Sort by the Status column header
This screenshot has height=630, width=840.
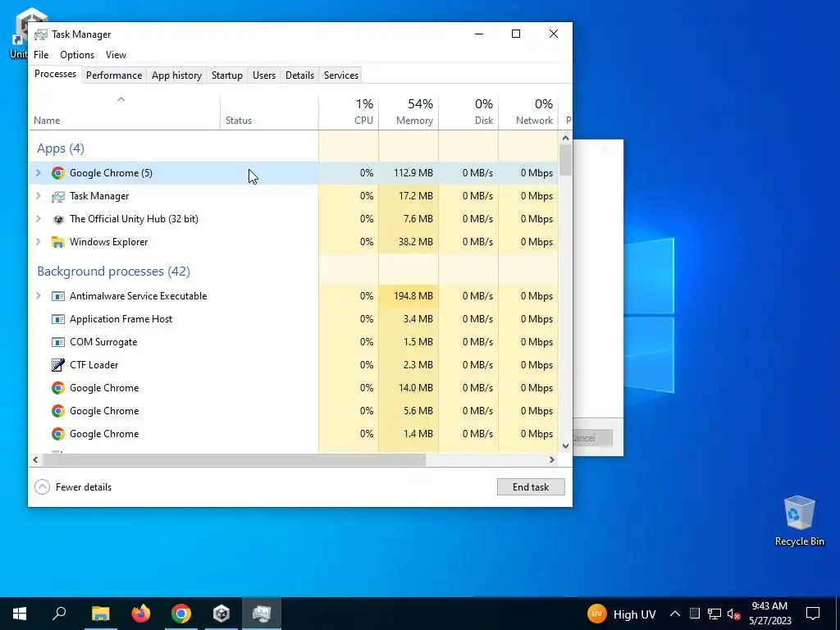[x=269, y=112]
